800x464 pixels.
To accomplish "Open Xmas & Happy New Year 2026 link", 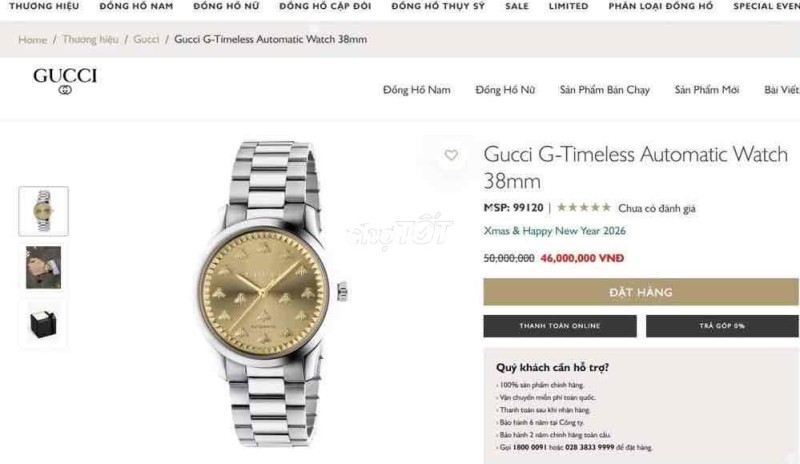I will tap(555, 231).
